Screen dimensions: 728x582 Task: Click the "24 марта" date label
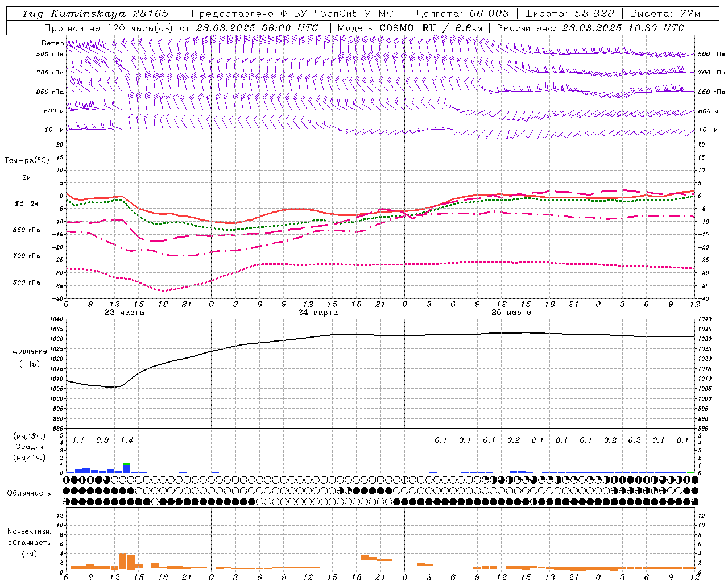pyautogui.click(x=318, y=313)
